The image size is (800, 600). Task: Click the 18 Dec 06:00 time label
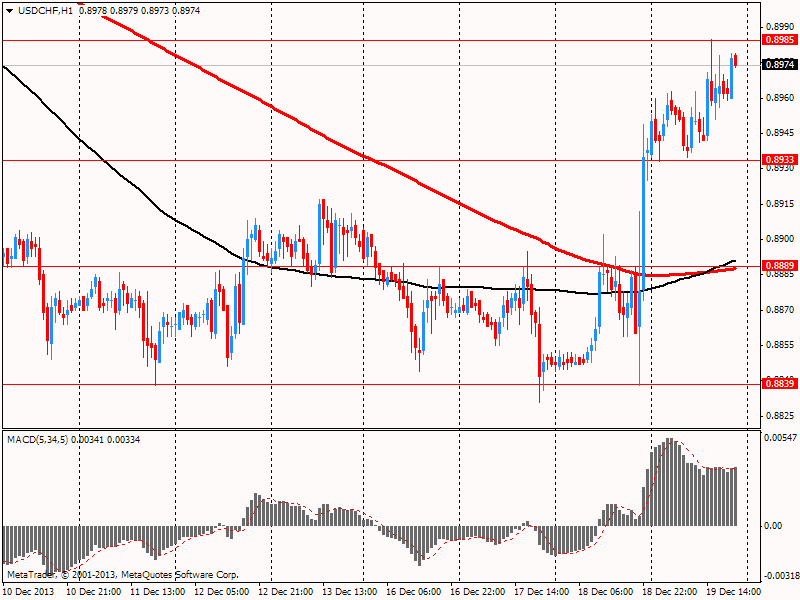click(x=606, y=592)
